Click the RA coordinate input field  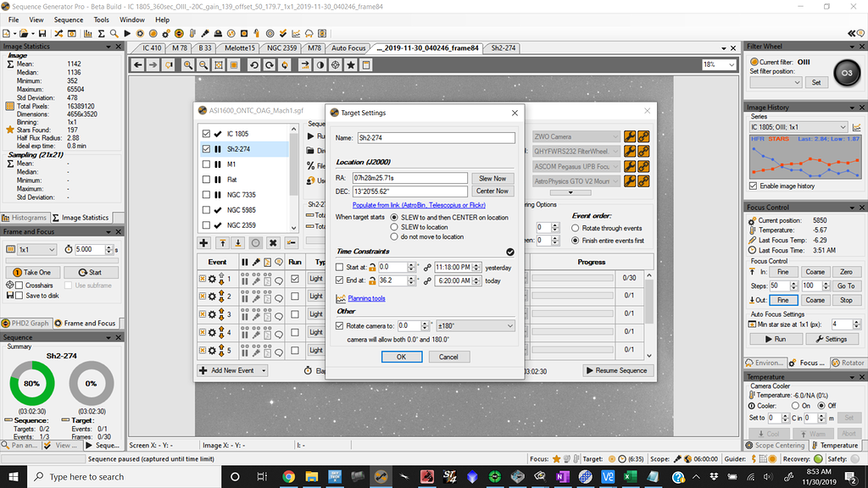(x=410, y=178)
